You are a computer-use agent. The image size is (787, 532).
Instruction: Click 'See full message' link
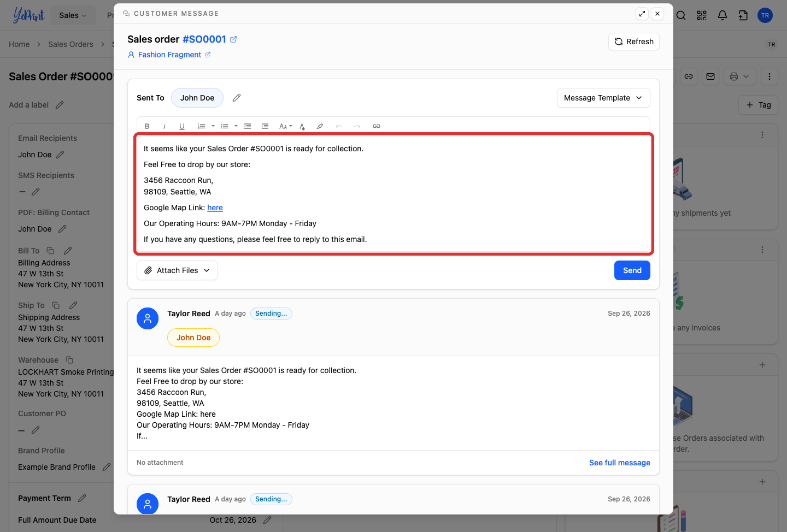(x=620, y=463)
